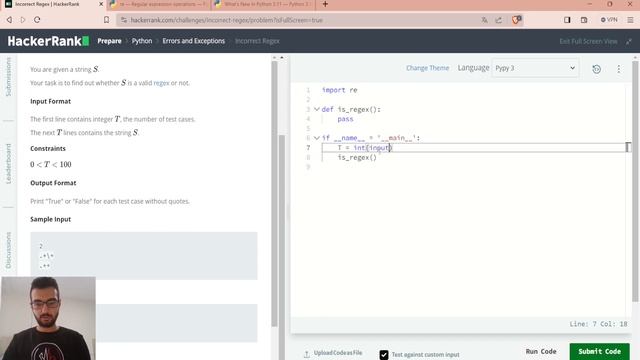Open the browser wallet icon

pos(584,20)
